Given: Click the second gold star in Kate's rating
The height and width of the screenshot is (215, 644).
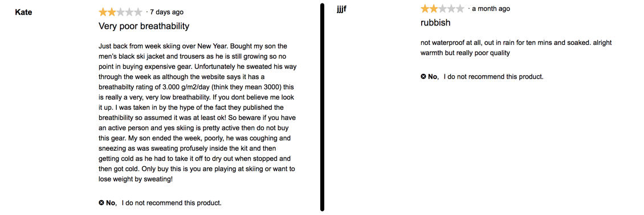Looking at the screenshot, I should pos(112,12).
